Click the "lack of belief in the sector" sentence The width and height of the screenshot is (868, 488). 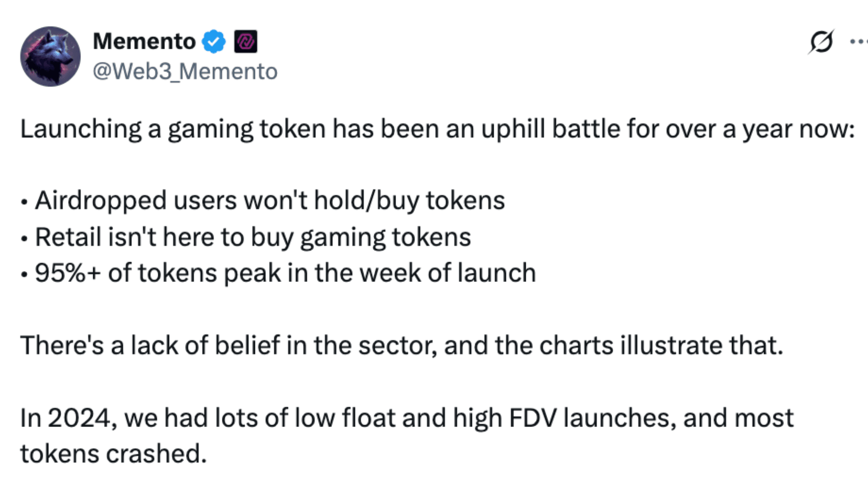[x=401, y=346]
